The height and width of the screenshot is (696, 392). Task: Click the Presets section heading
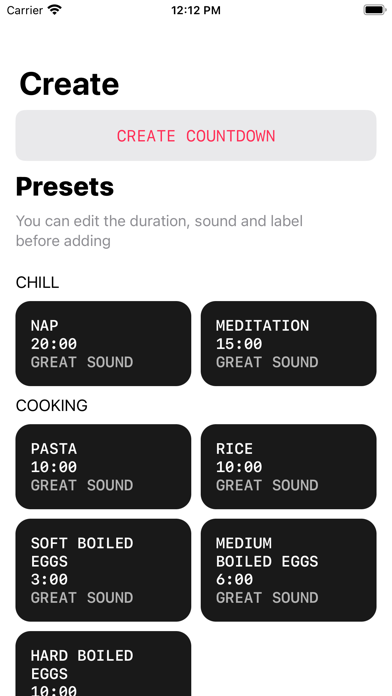[x=65, y=187]
